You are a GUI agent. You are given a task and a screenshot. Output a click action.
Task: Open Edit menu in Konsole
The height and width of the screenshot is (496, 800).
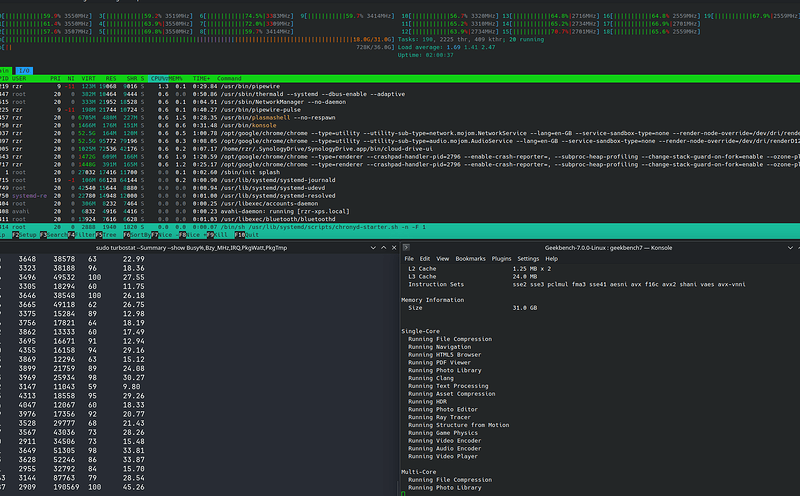click(424, 259)
